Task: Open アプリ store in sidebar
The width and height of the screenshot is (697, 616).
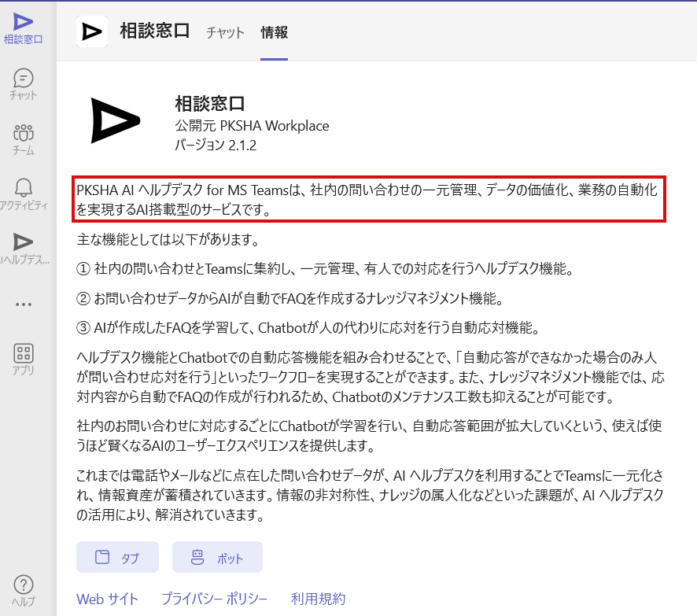Action: click(23, 360)
